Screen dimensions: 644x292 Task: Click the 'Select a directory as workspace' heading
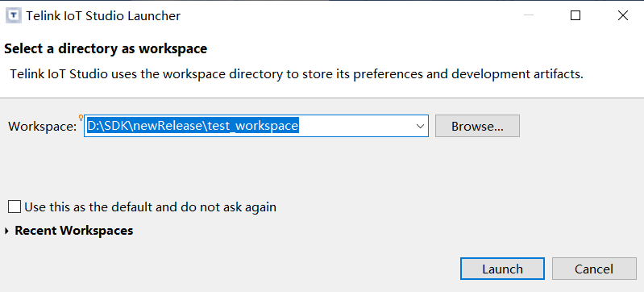106,49
